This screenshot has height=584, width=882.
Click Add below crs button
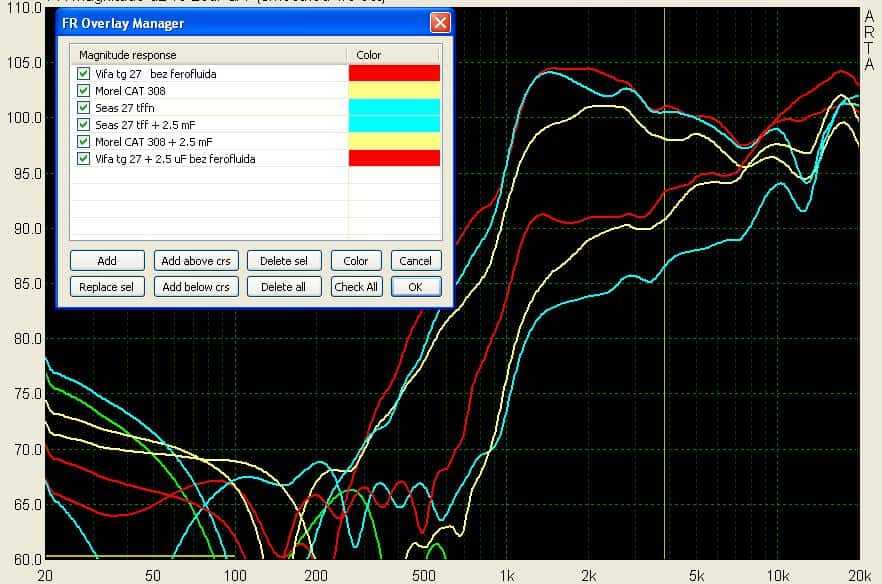pos(196,287)
